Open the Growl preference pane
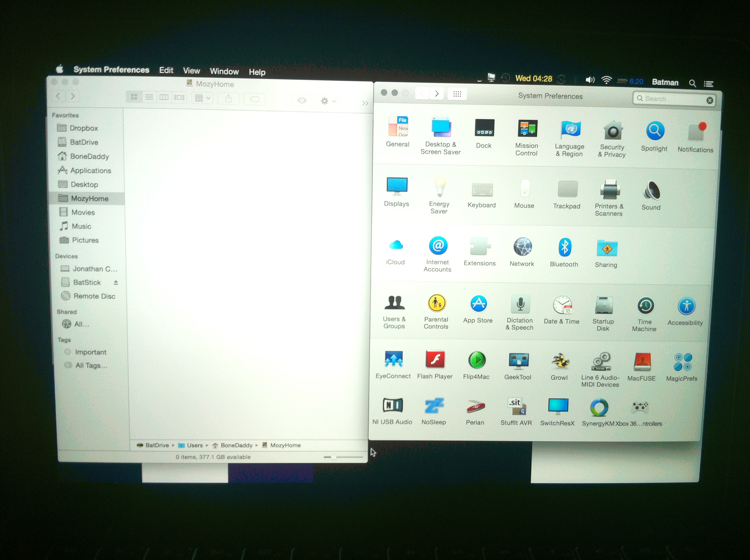 (560, 361)
